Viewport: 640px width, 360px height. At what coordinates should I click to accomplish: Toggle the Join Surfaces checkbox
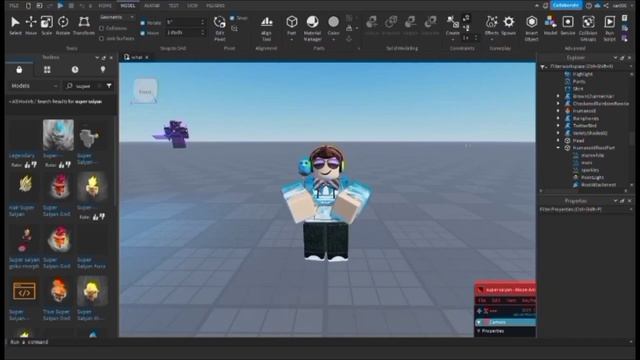102,38
